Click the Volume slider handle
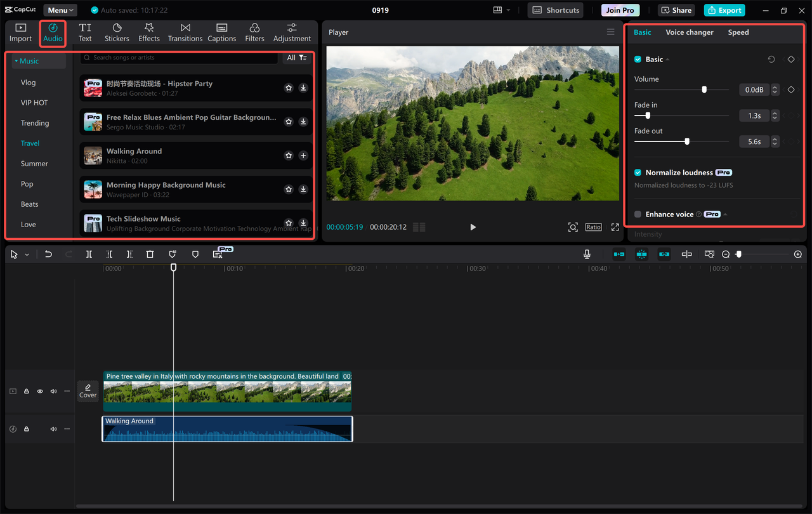 click(704, 89)
